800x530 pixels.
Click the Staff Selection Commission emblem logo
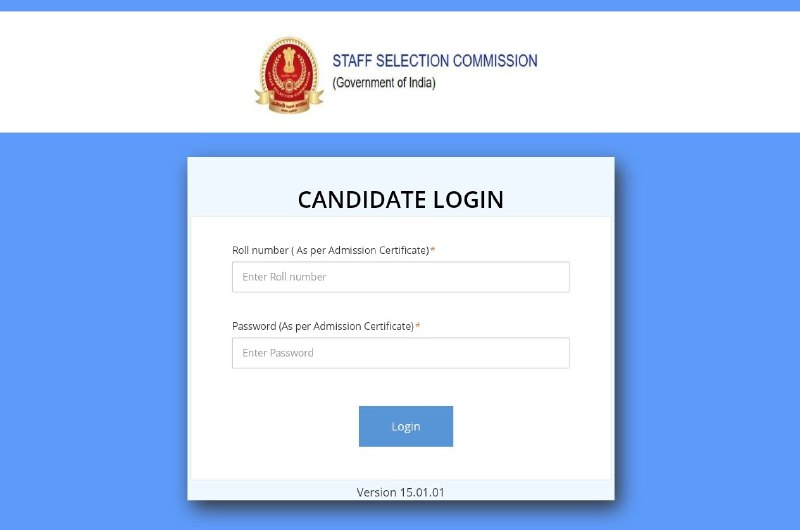pyautogui.click(x=289, y=74)
